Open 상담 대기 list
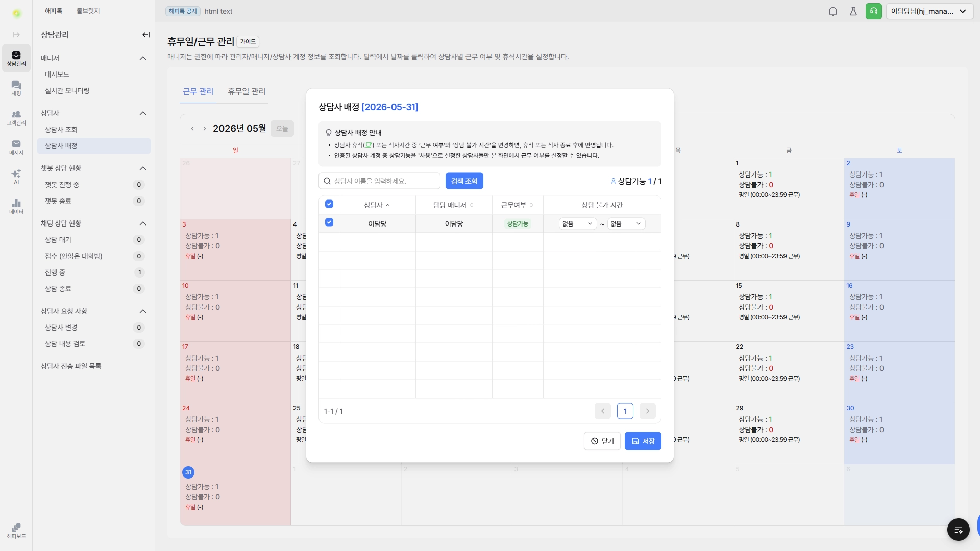The image size is (980, 551). [x=94, y=240]
